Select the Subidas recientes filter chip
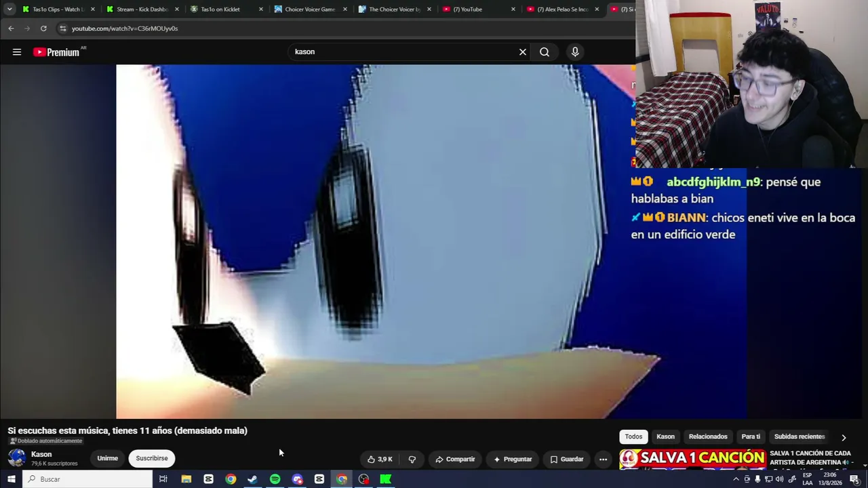This screenshot has width=868, height=488. pyautogui.click(x=800, y=437)
